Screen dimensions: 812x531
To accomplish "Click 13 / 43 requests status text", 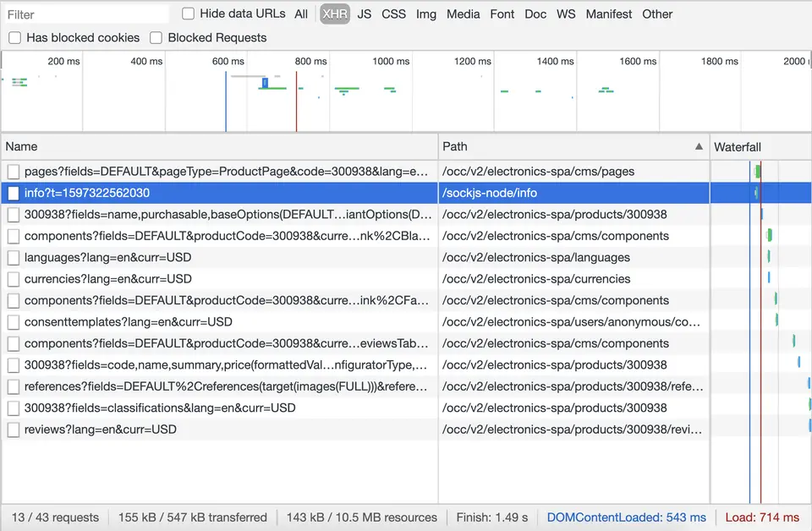I will pos(56,517).
